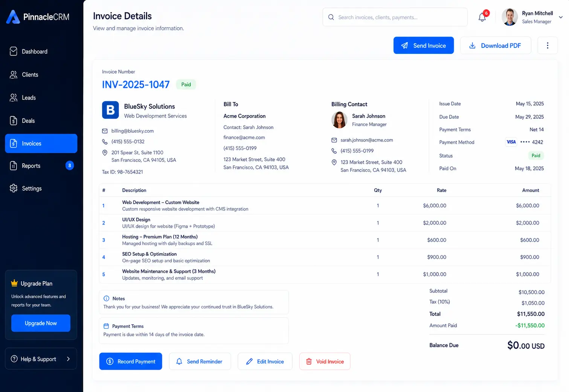Open the notifications bell
The width and height of the screenshot is (569, 392).
point(482,17)
